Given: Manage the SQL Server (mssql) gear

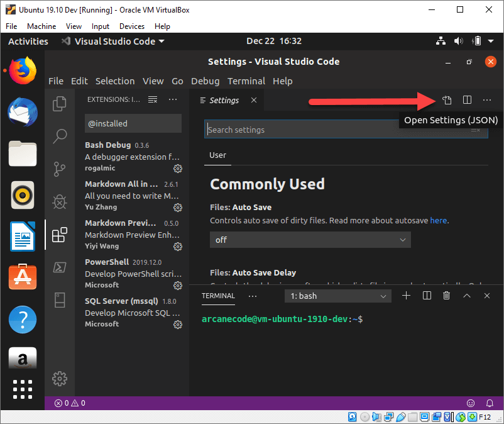Looking at the screenshot, I should pyautogui.click(x=178, y=324).
